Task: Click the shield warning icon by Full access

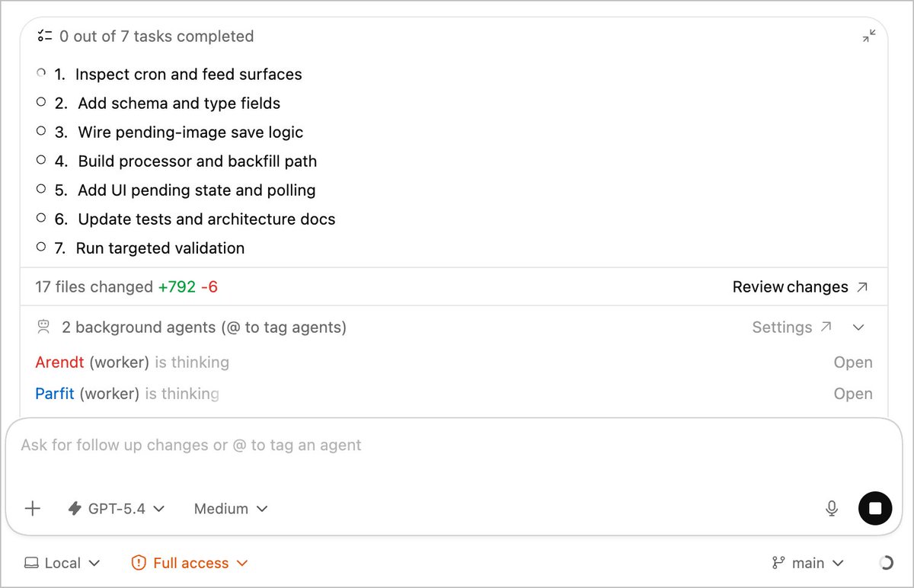Action: coord(139,563)
